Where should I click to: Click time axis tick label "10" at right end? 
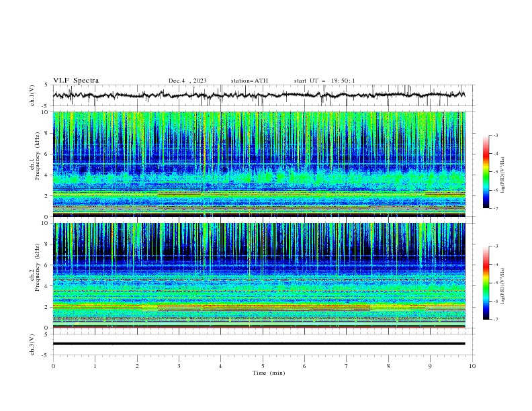coord(472,366)
